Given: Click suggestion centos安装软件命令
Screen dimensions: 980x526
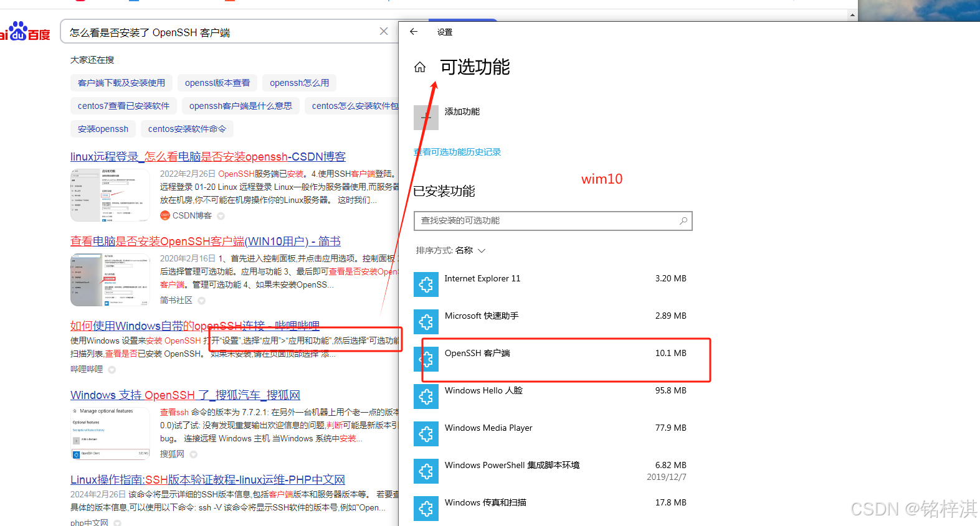Looking at the screenshot, I should pyautogui.click(x=187, y=129).
